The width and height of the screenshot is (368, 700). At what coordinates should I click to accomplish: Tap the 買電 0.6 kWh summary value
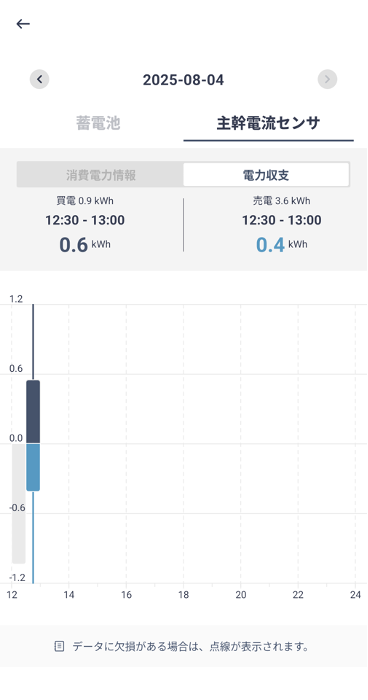pos(85,245)
